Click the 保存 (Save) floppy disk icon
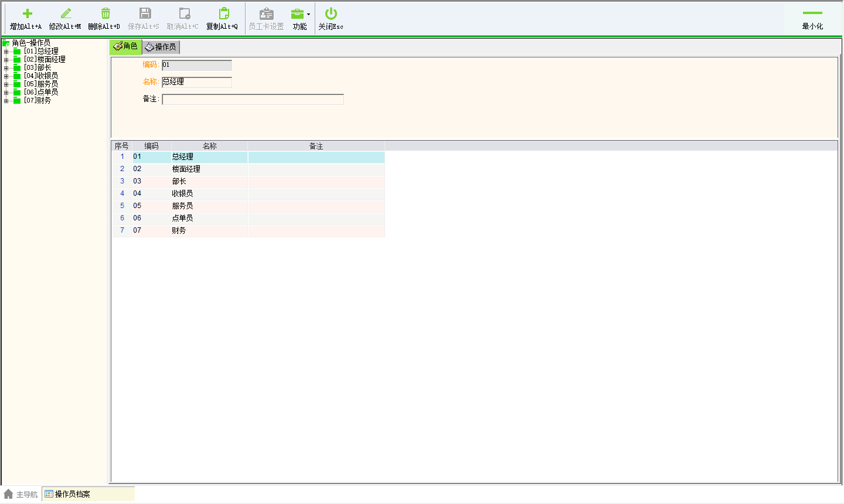The height and width of the screenshot is (504, 844). [x=145, y=13]
